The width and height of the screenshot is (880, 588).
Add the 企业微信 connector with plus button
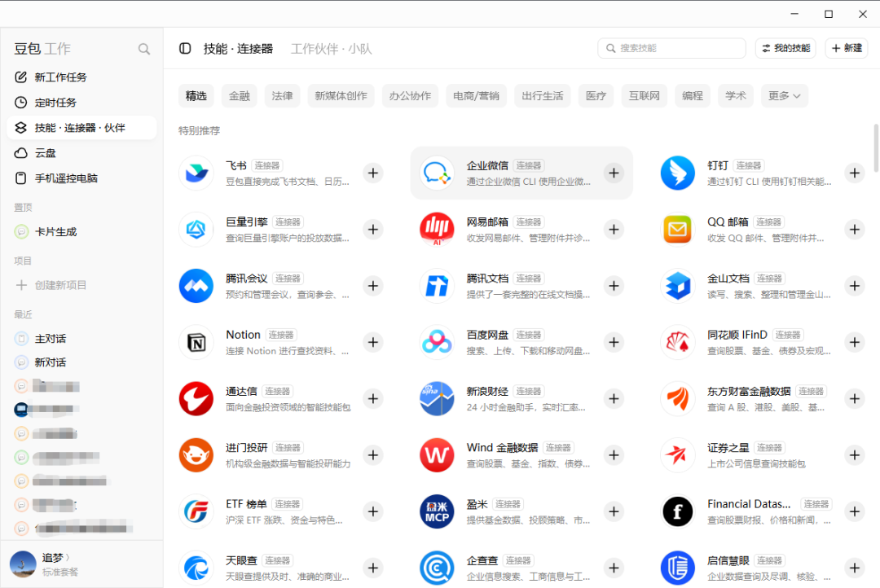click(x=614, y=173)
